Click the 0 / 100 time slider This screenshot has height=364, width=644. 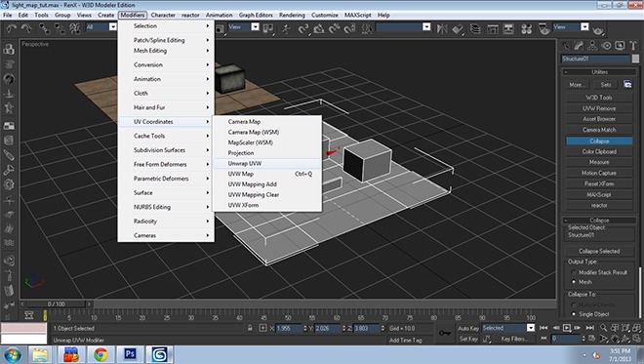tap(57, 304)
